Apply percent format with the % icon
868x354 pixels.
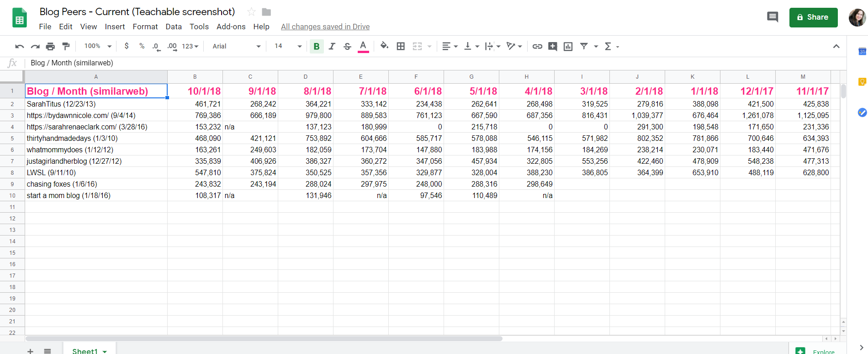point(142,46)
